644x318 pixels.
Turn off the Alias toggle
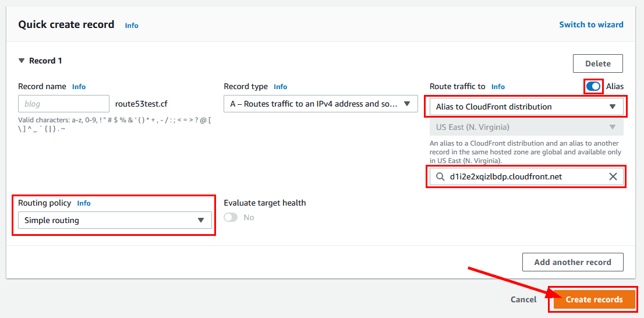point(593,86)
